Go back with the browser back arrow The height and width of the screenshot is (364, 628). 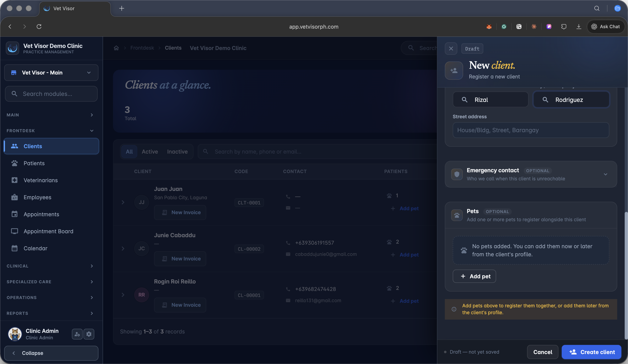coord(10,27)
